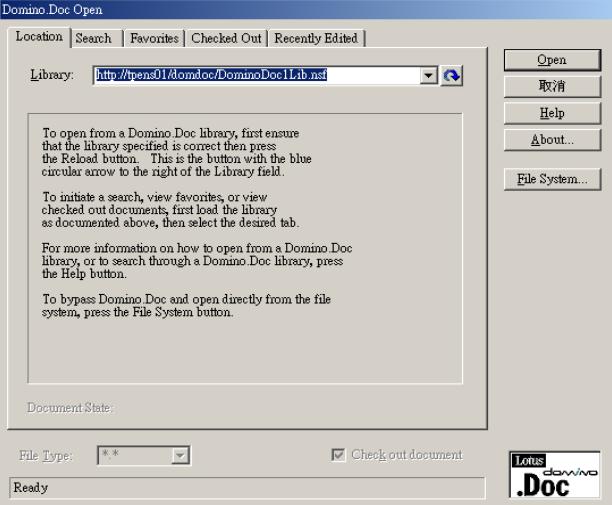Select the Checked Out tab
612x505 pixels.
pyautogui.click(x=226, y=38)
